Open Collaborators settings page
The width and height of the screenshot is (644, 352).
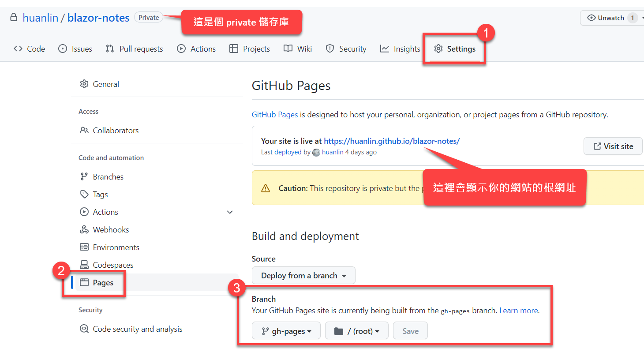tap(116, 130)
